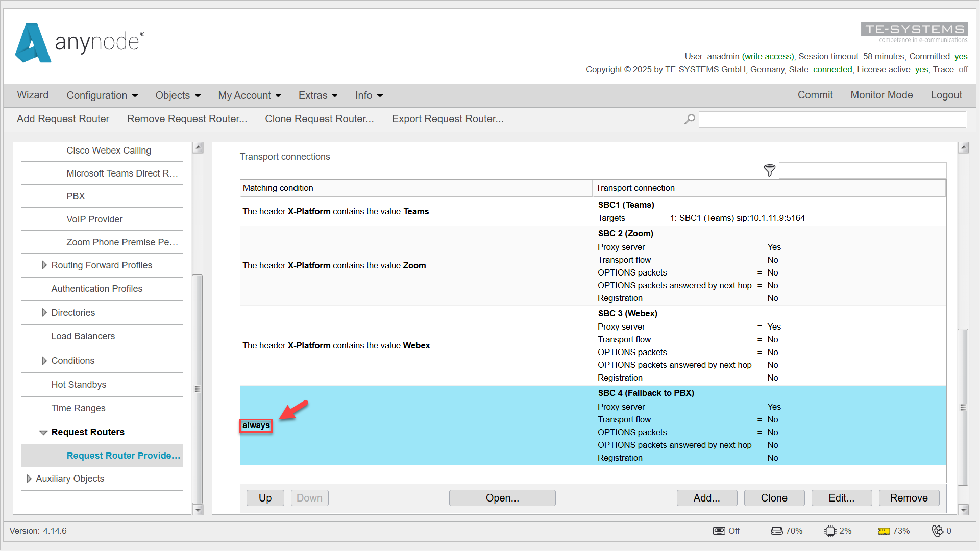Expand the Directories tree section

(44, 313)
